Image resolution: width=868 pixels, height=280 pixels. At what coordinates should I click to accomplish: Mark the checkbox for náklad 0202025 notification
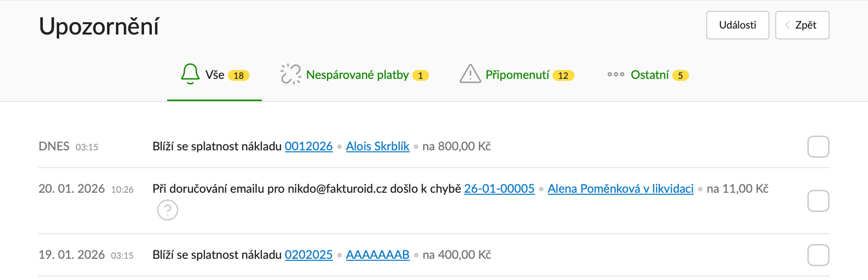pyautogui.click(x=818, y=255)
